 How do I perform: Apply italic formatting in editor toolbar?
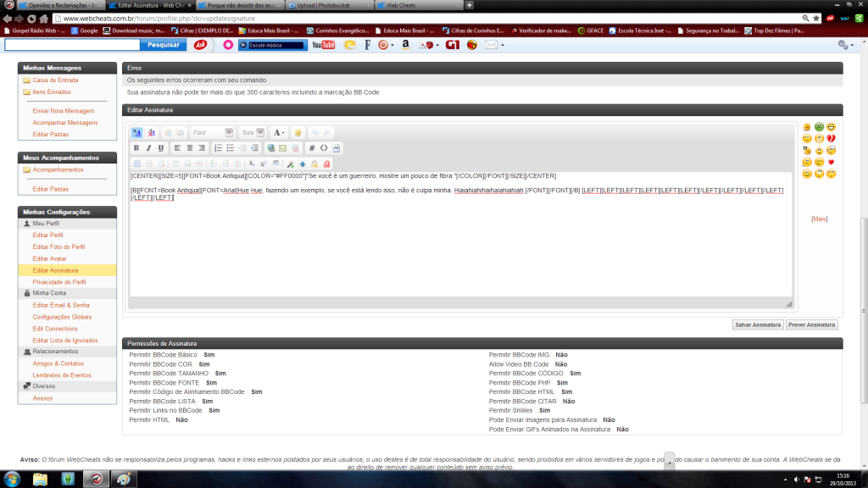coord(148,148)
